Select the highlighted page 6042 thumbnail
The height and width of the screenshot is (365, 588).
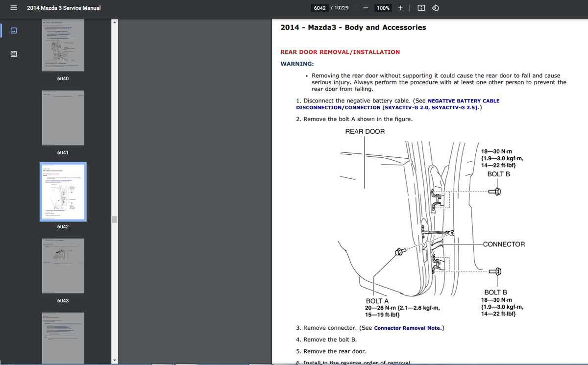(63, 192)
